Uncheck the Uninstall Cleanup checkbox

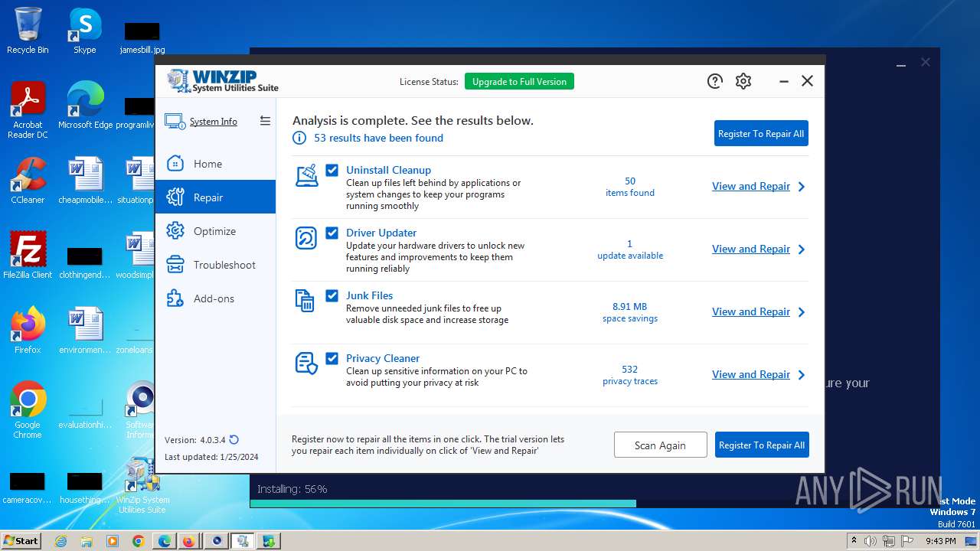coord(332,170)
